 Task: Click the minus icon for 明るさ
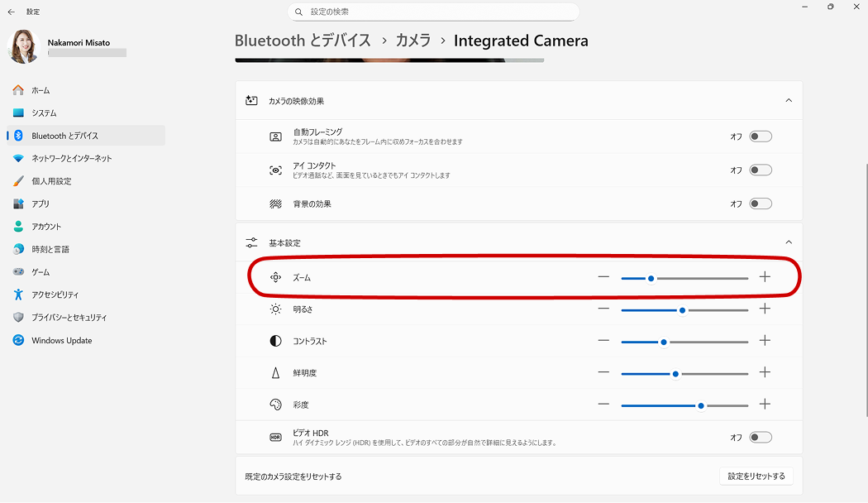click(603, 309)
